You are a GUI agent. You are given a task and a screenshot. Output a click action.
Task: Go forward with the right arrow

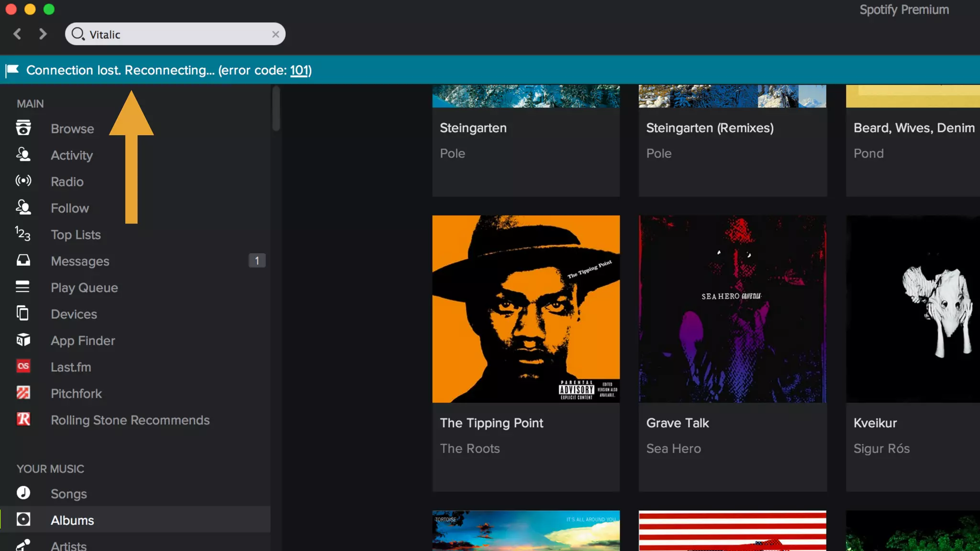pos(43,34)
